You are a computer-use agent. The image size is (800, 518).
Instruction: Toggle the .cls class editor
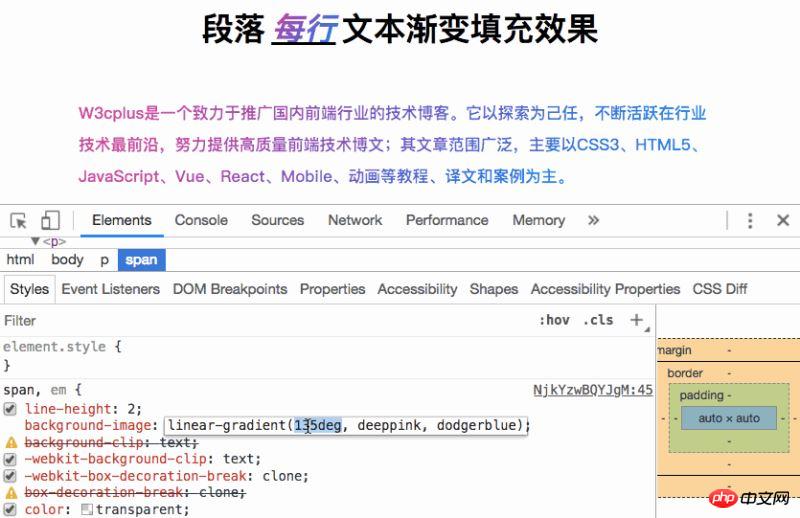[598, 320]
